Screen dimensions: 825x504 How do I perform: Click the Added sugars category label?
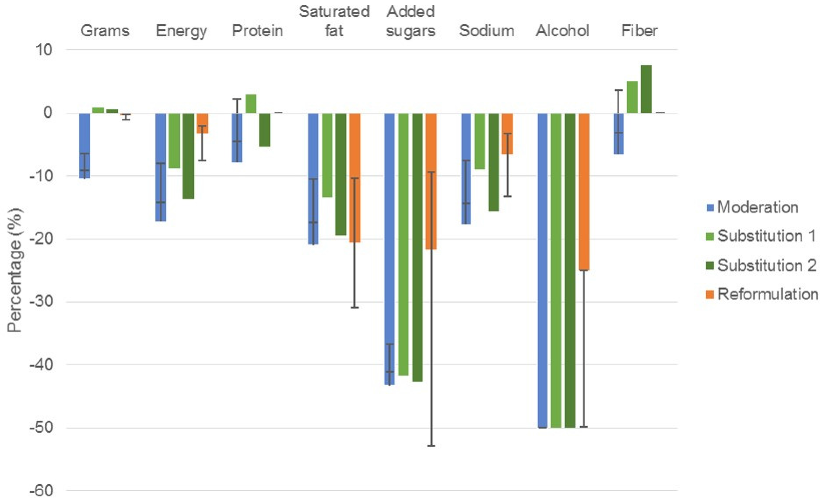411,21
